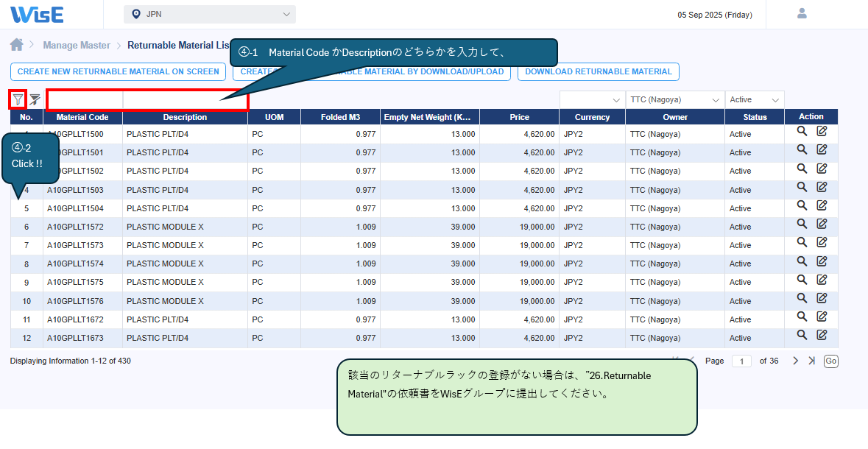The width and height of the screenshot is (868, 449).
Task: Open the user profile icon
Action: point(802,14)
